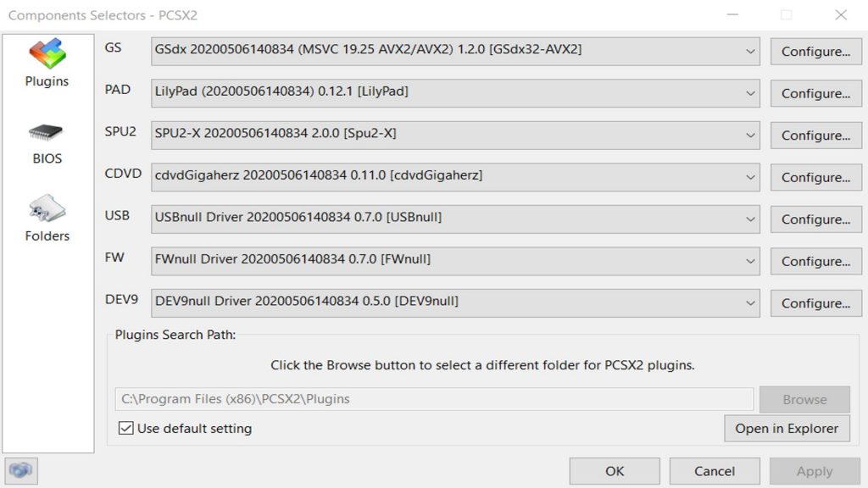The height and width of the screenshot is (488, 868).
Task: Open the USB driver dropdown
Action: 749,219
